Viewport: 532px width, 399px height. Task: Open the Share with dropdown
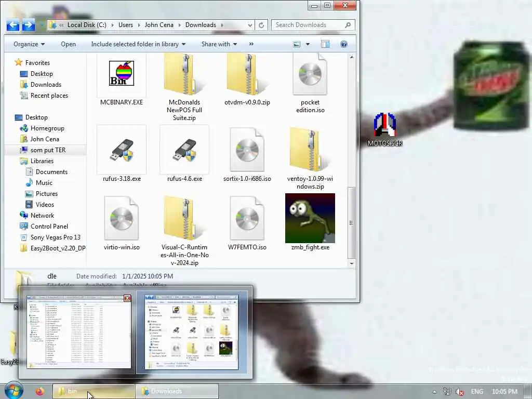(x=219, y=44)
